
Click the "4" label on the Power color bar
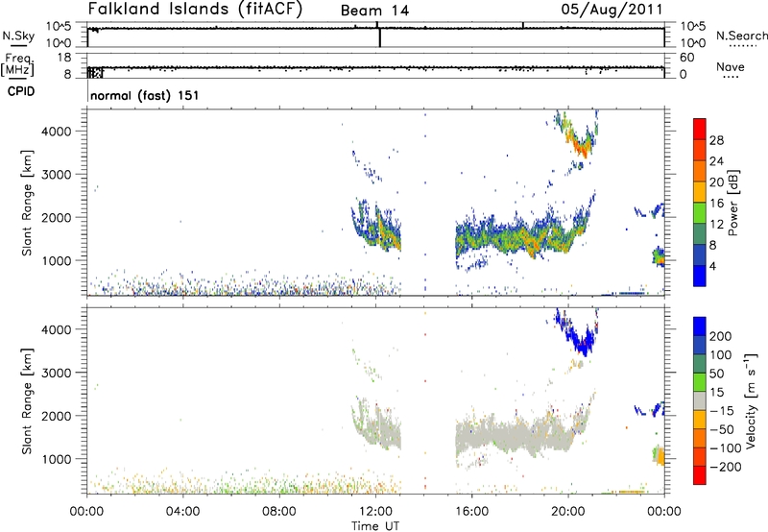tap(712, 266)
